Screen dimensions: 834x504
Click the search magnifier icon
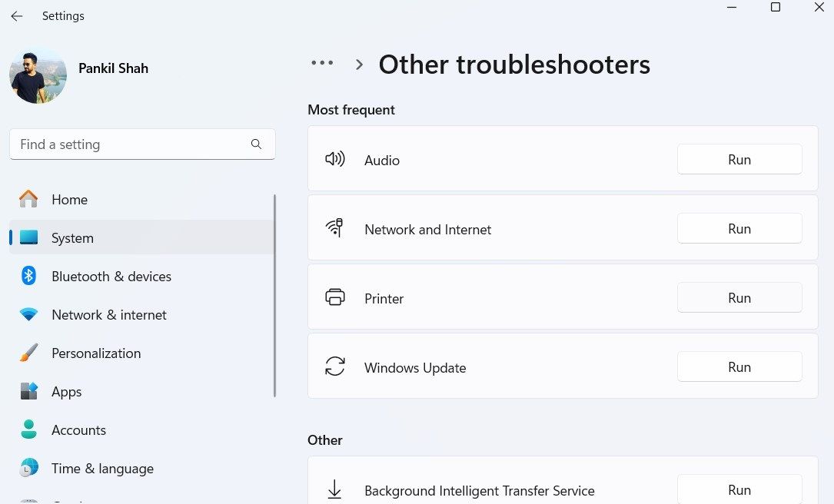click(x=256, y=144)
